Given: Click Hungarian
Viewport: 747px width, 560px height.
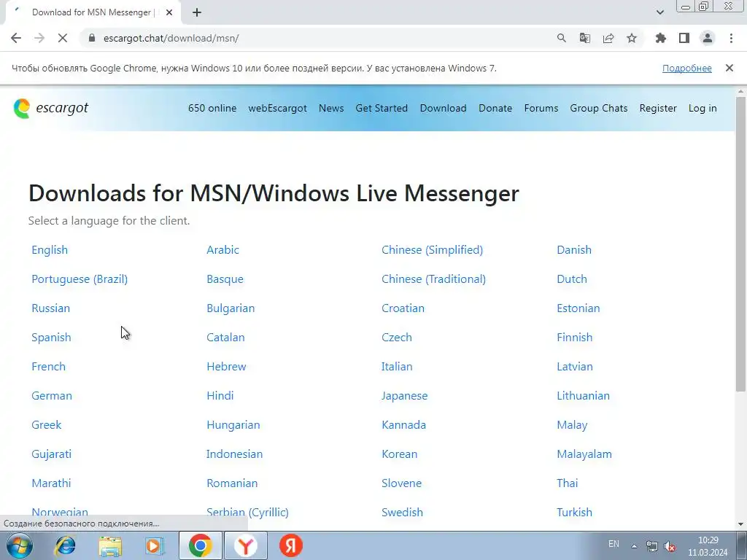Looking at the screenshot, I should (x=233, y=425).
